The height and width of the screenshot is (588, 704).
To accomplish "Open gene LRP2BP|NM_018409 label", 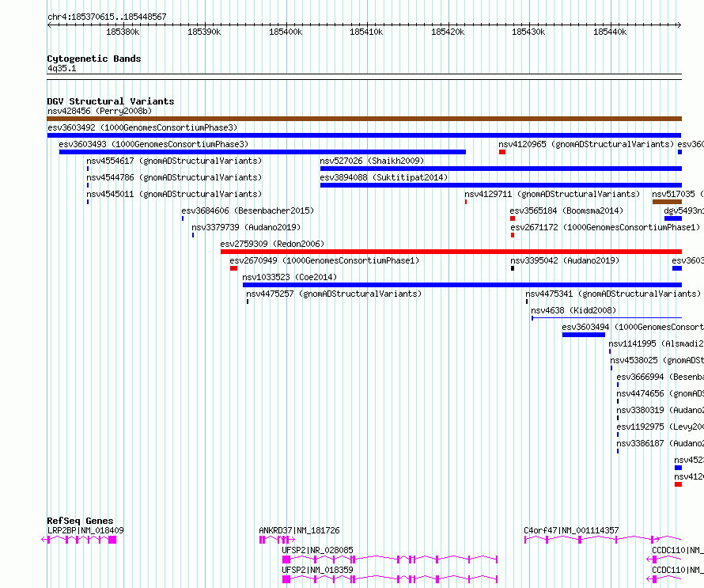I will (85, 530).
